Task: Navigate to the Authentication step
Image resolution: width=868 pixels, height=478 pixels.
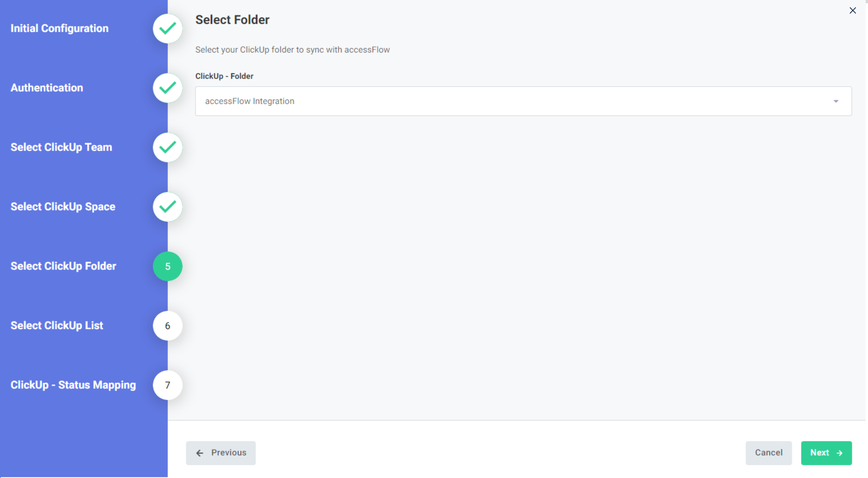Action: [47, 88]
